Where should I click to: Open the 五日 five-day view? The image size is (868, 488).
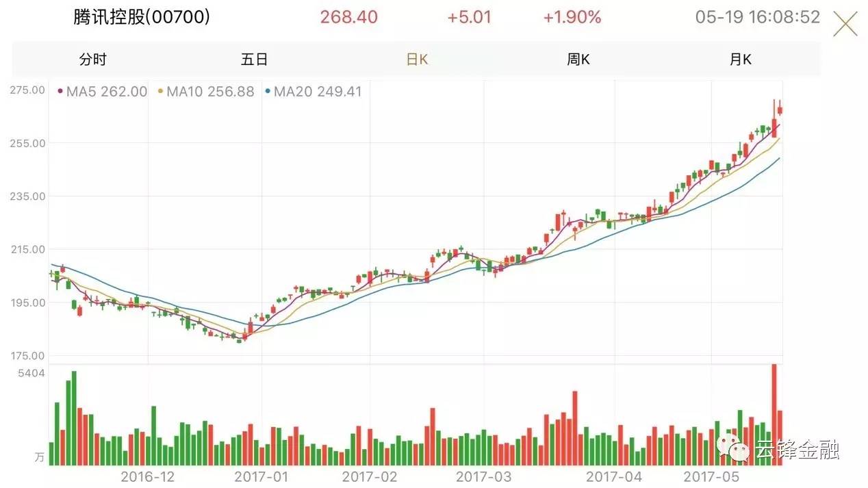[x=255, y=60]
